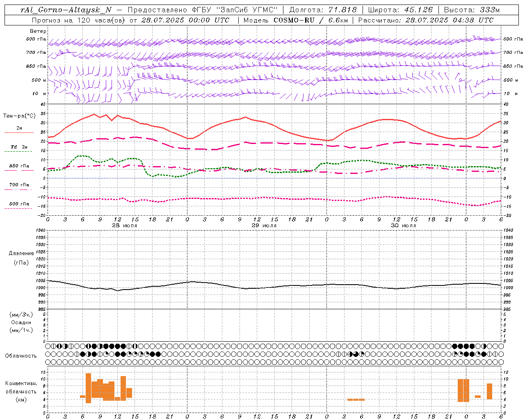Select the longitude value Долгота: 71.818
This screenshot has height=420, width=525.
click(323, 10)
